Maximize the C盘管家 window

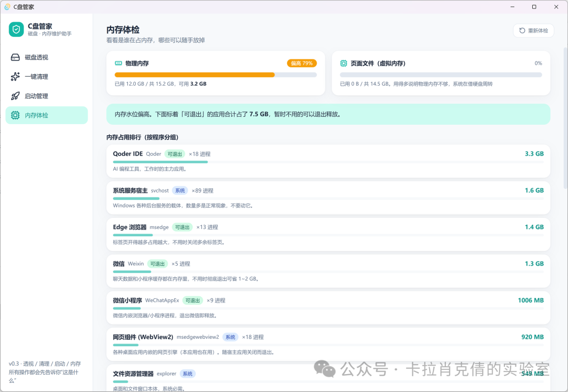click(534, 6)
